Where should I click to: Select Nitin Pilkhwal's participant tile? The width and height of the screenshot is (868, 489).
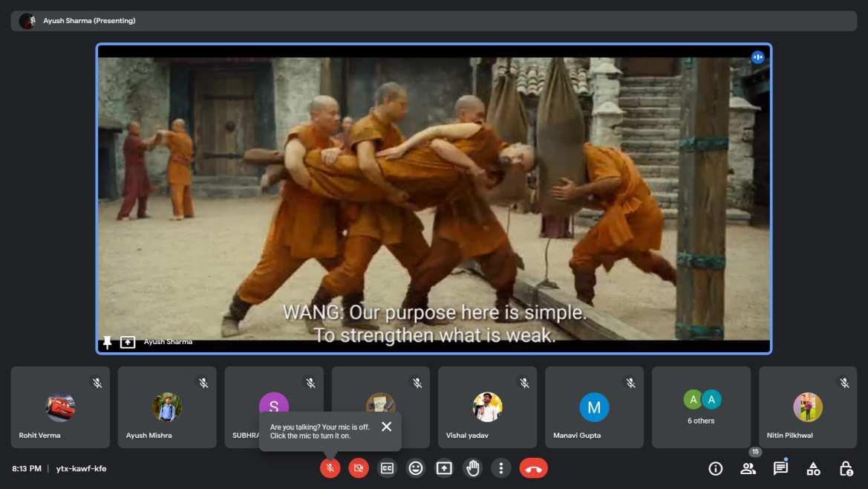[x=808, y=407]
